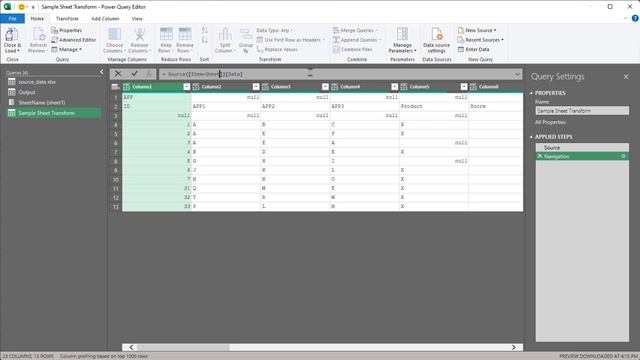Sort descending using the ribbon icon
The height and width of the screenshot is (360, 640).
pyautogui.click(x=204, y=40)
